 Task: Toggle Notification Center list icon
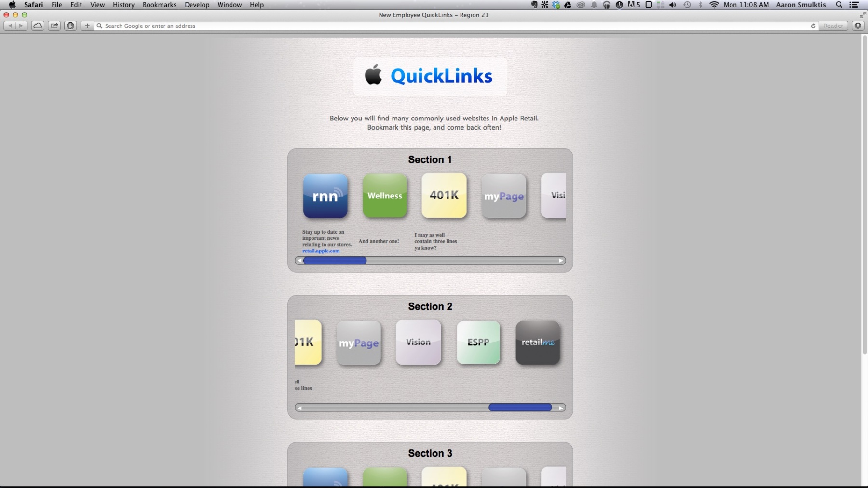tap(854, 5)
